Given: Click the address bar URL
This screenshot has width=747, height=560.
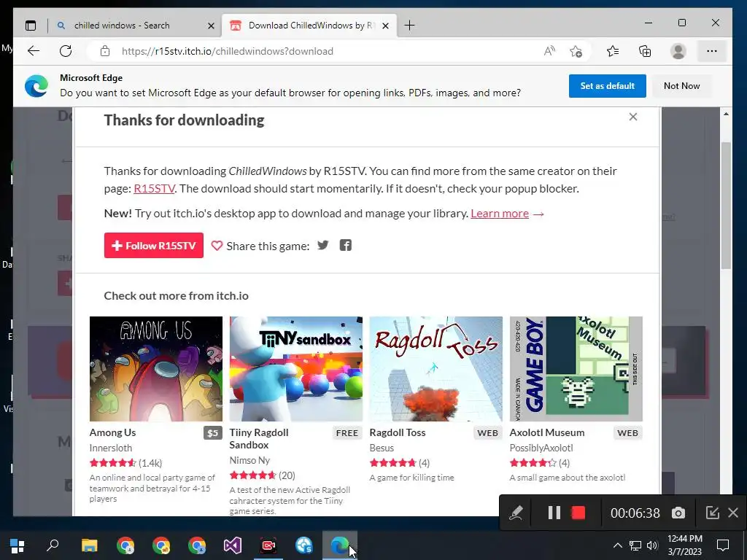Looking at the screenshot, I should (x=228, y=51).
